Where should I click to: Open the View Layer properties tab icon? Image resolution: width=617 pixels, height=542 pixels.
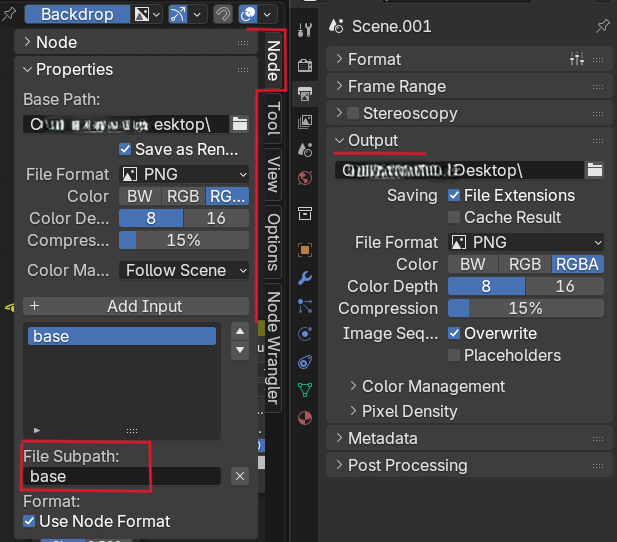pyautogui.click(x=306, y=122)
